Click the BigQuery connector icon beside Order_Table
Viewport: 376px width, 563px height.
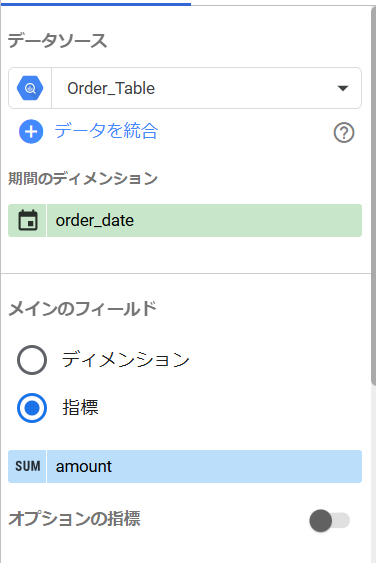[x=30, y=88]
